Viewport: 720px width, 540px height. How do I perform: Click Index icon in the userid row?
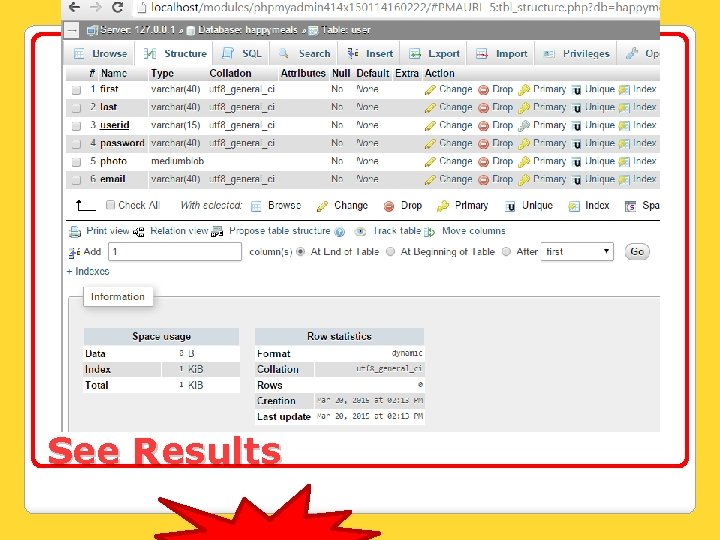pyautogui.click(x=624, y=126)
